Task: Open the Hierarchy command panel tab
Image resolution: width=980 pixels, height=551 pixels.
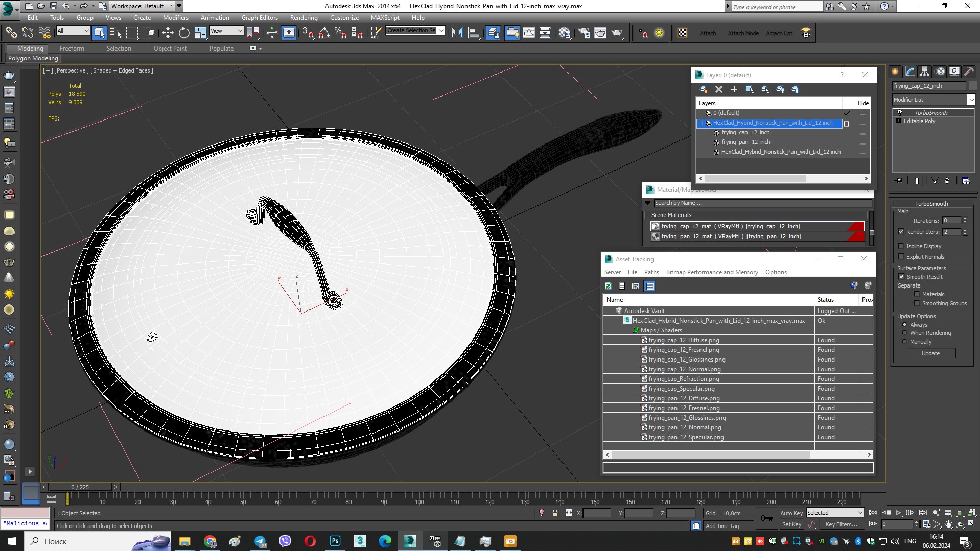Action: [x=924, y=71]
